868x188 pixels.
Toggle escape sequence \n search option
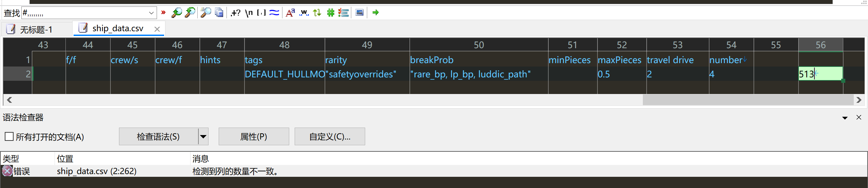point(249,13)
